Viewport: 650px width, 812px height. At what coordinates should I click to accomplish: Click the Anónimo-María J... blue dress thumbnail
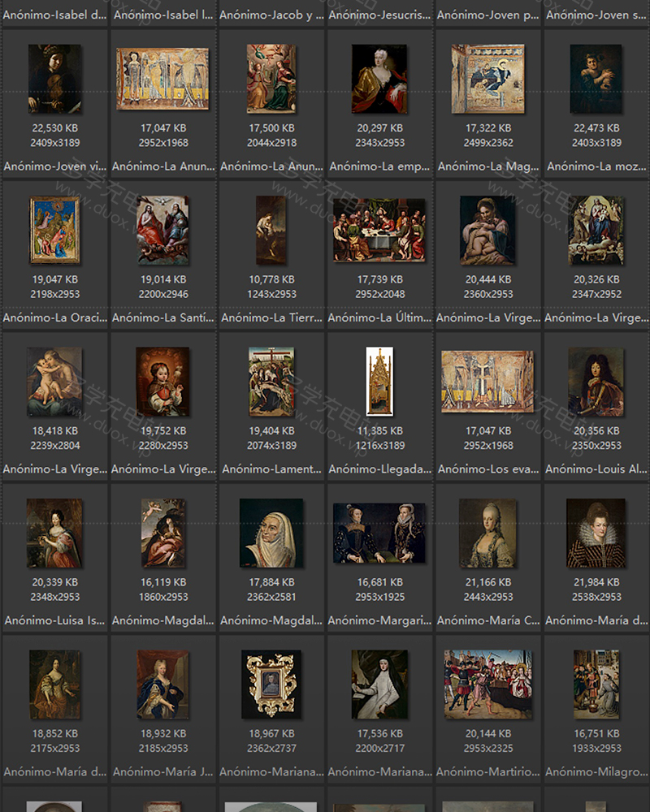click(162, 684)
